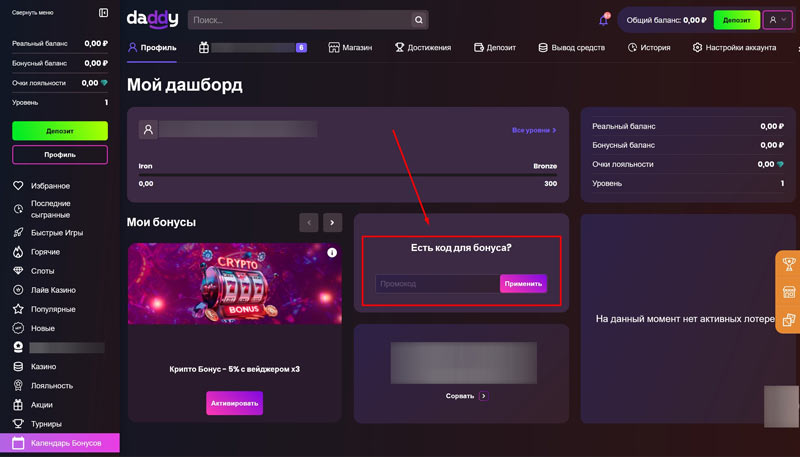Open the trophy icon on right panel
Screen dimensions: 800x457
click(x=788, y=265)
